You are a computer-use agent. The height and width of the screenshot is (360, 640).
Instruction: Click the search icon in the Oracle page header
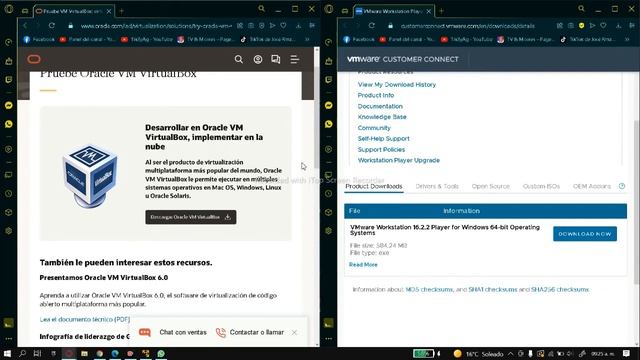pos(239,60)
